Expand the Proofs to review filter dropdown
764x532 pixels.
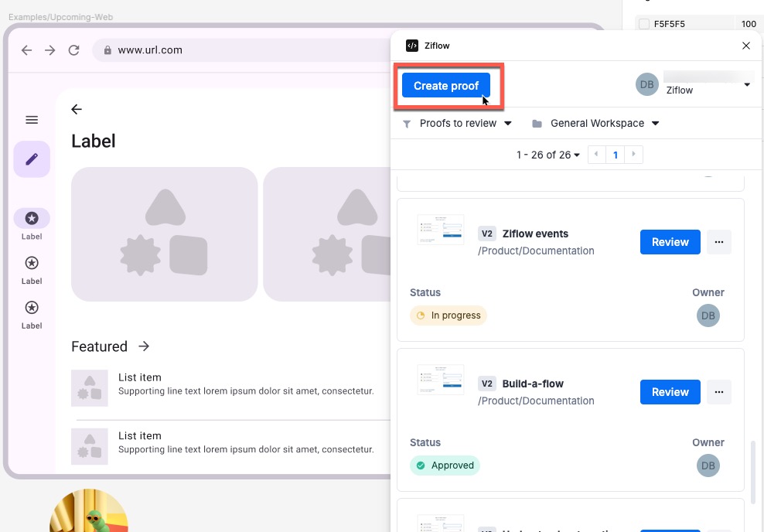[458, 124]
